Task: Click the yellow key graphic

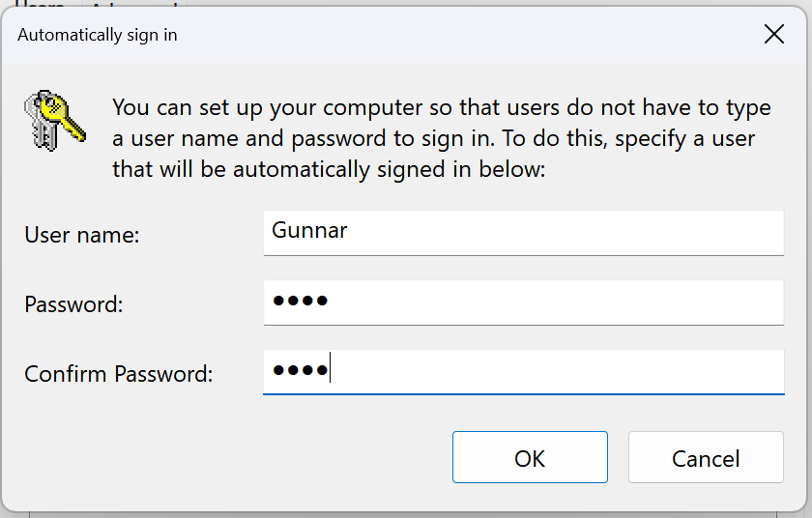Action: (62, 118)
